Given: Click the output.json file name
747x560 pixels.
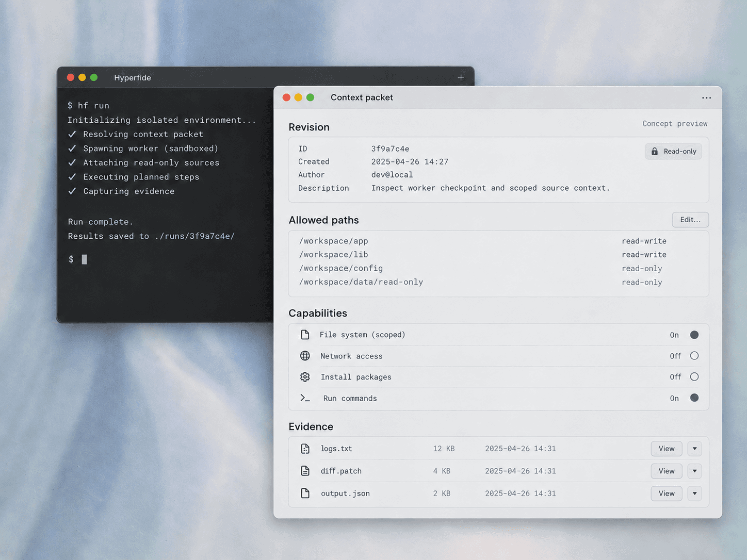Looking at the screenshot, I should (x=345, y=493).
